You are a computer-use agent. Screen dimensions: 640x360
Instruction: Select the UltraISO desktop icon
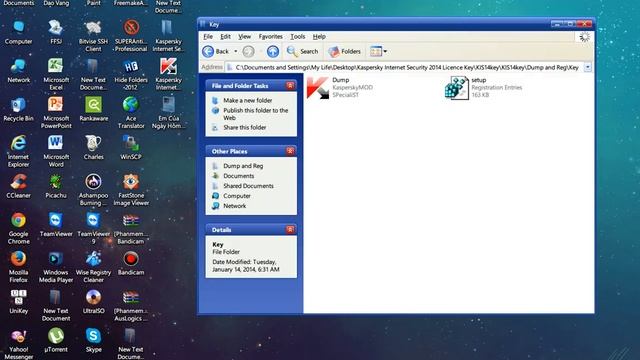click(93, 302)
